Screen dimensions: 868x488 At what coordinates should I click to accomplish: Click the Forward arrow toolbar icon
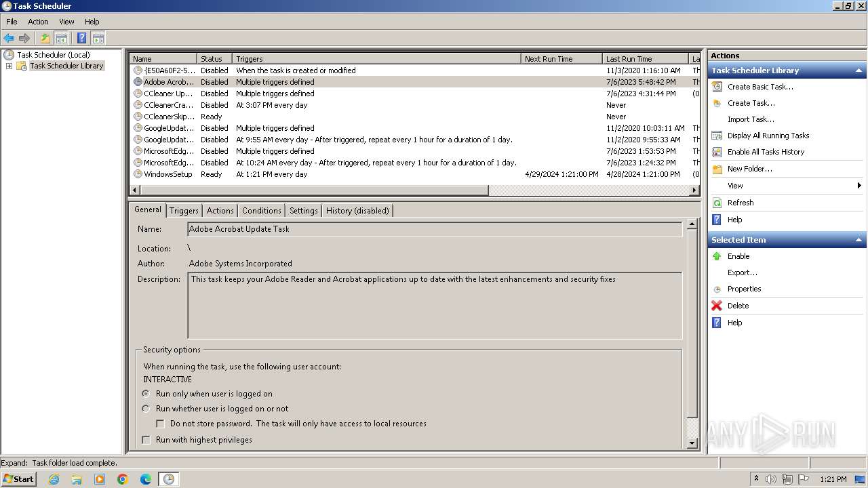tap(24, 38)
